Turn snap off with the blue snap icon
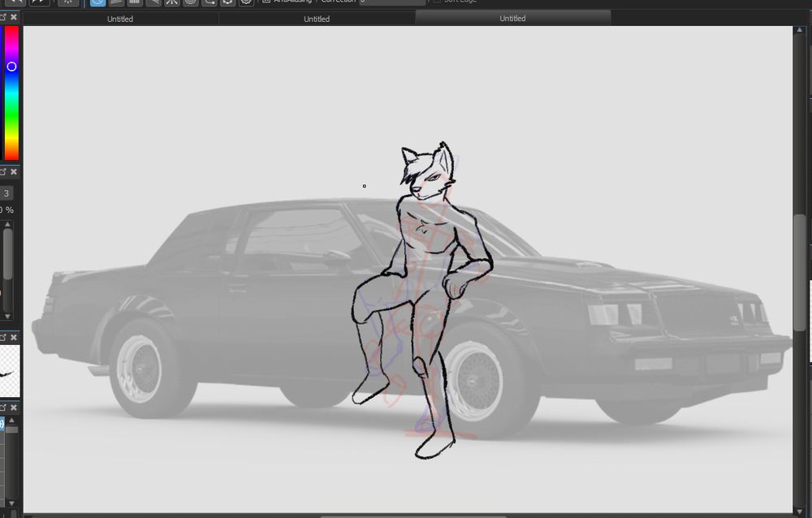 click(97, 2)
